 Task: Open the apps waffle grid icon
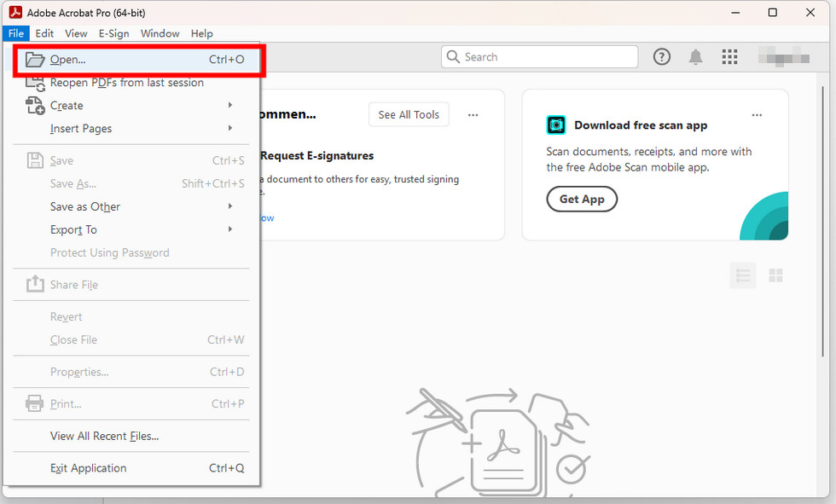click(729, 56)
